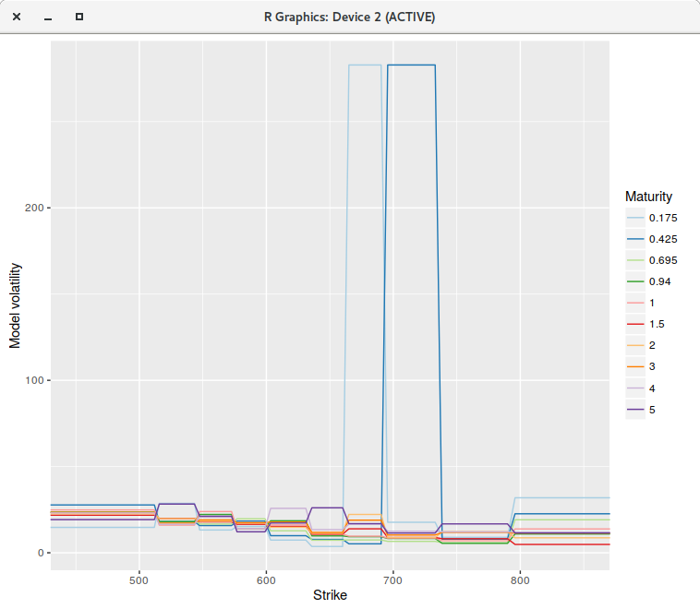This screenshot has width=700, height=609.
Task: Close the R Graphics window
Action: pyautogui.click(x=17, y=17)
